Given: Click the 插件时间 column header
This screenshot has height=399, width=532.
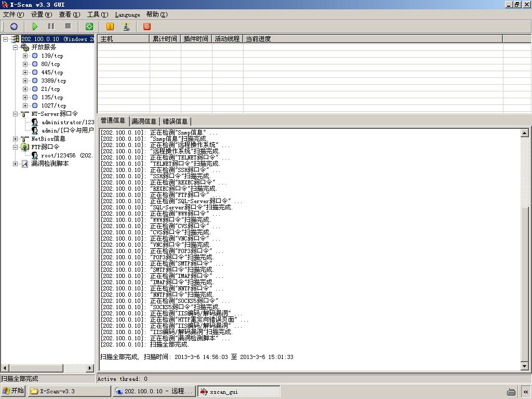Looking at the screenshot, I should 196,39.
